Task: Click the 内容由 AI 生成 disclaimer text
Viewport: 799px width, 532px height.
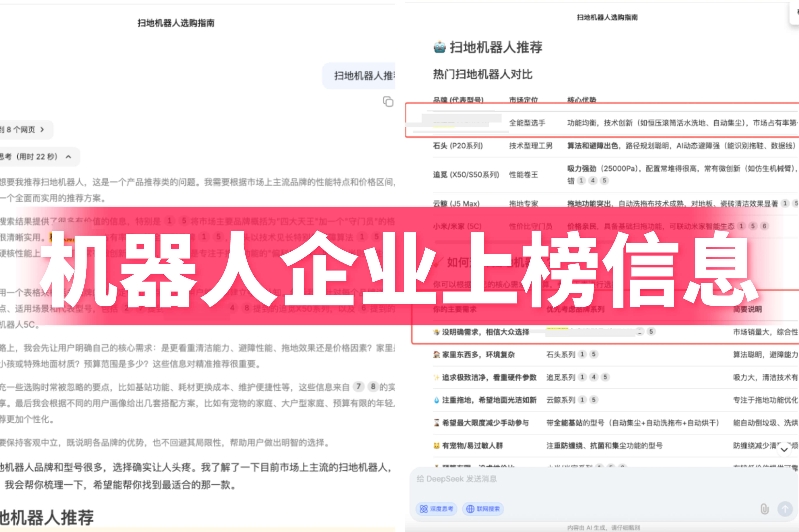Action: (603, 528)
